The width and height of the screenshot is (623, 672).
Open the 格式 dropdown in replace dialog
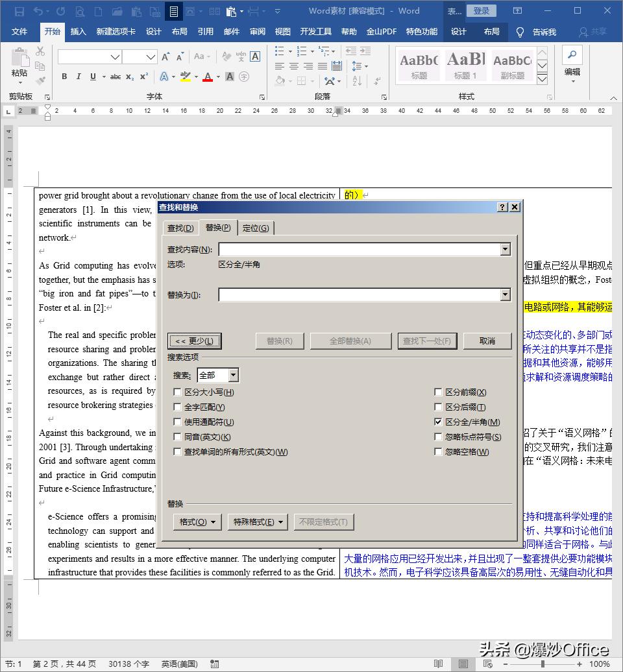[197, 522]
